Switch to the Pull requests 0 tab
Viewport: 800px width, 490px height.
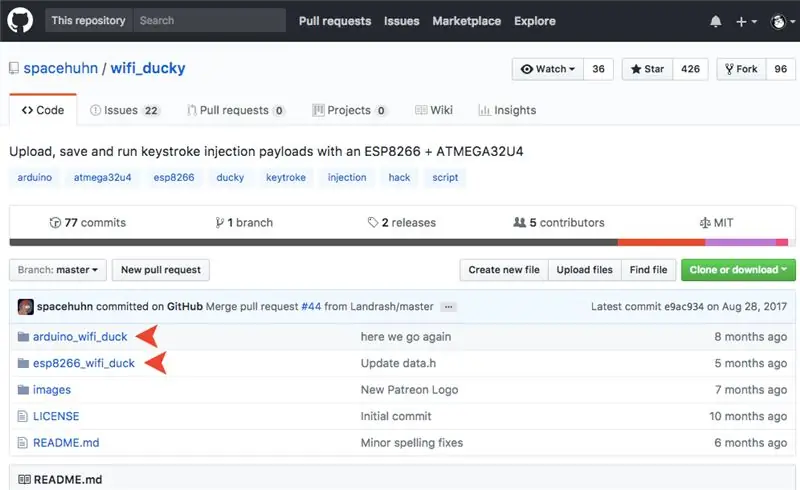tap(236, 110)
